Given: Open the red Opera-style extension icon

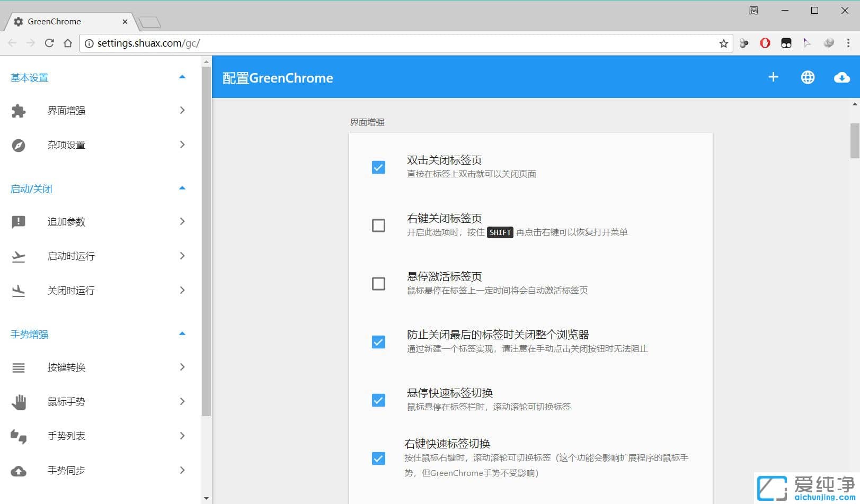Looking at the screenshot, I should click(x=765, y=43).
